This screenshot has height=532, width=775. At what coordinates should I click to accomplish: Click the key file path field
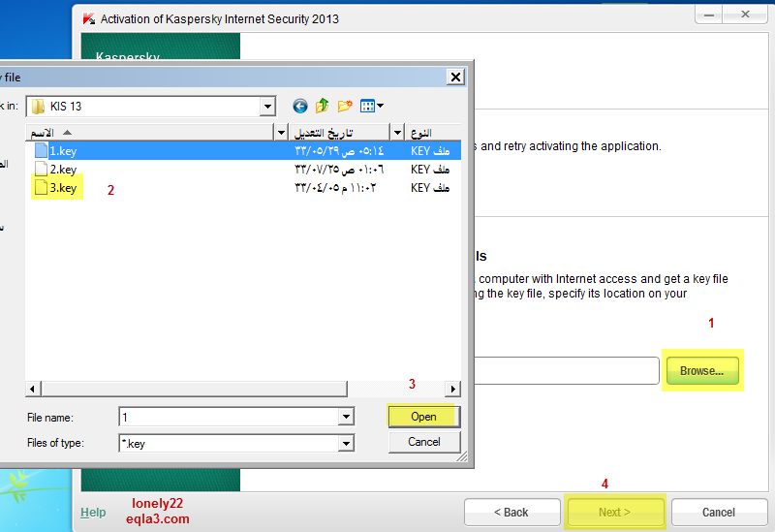coord(567,371)
